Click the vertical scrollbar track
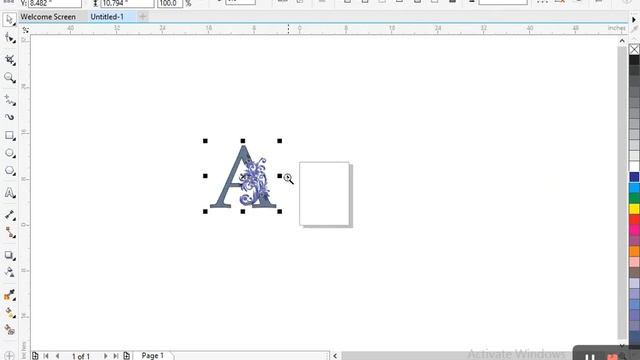Image resolution: width=640 pixels, height=360 pixels. [622, 192]
